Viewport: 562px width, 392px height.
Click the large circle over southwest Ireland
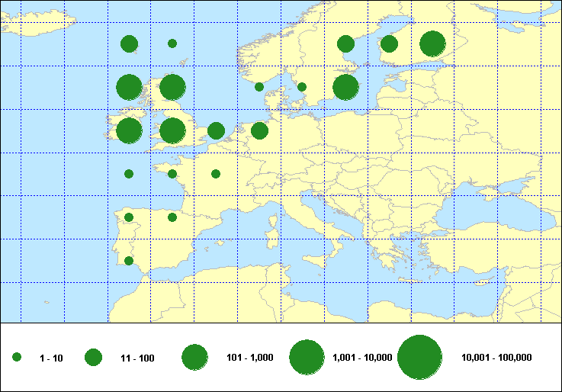(x=129, y=130)
